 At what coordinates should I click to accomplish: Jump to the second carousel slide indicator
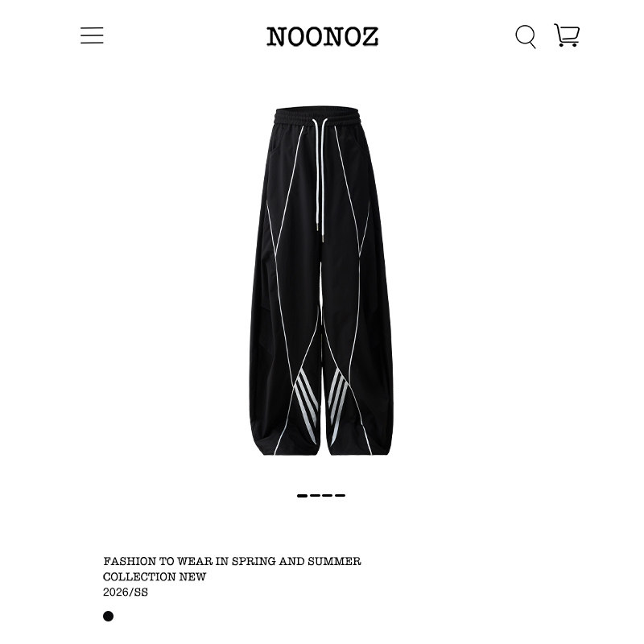pos(315,496)
